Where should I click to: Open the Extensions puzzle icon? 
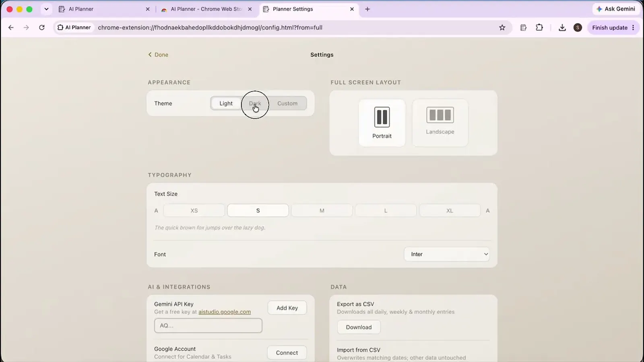pyautogui.click(x=539, y=27)
